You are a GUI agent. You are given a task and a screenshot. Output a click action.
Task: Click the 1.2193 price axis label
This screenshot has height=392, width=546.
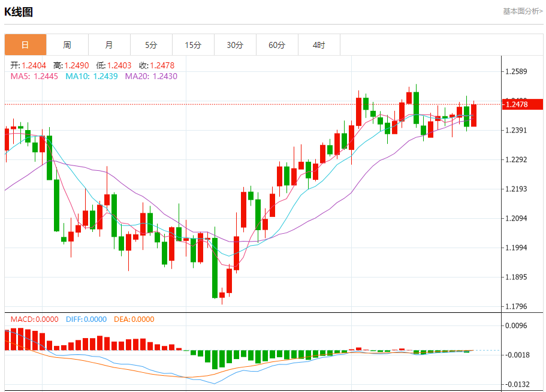tap(516, 189)
